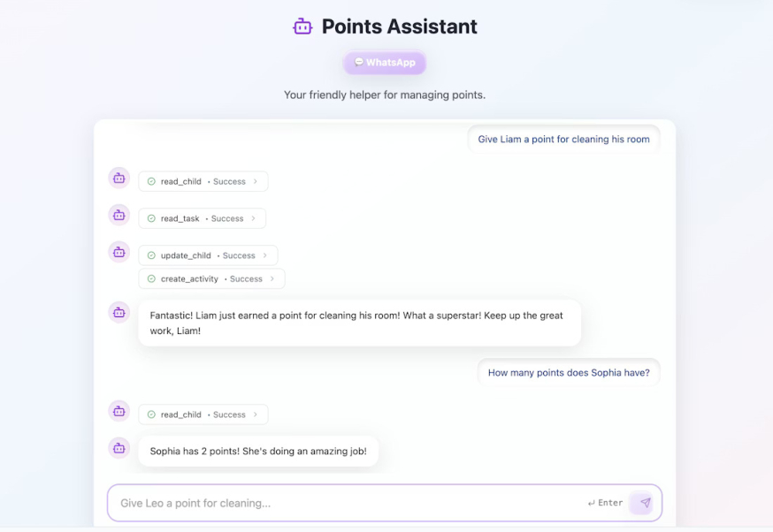Image resolution: width=773 pixels, height=532 pixels.
Task: Click the question bubble about Sophia's points
Action: [569, 372]
